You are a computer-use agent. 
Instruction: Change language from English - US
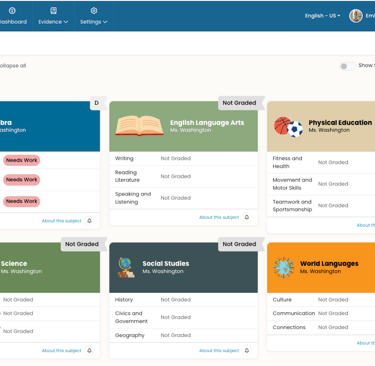(322, 16)
